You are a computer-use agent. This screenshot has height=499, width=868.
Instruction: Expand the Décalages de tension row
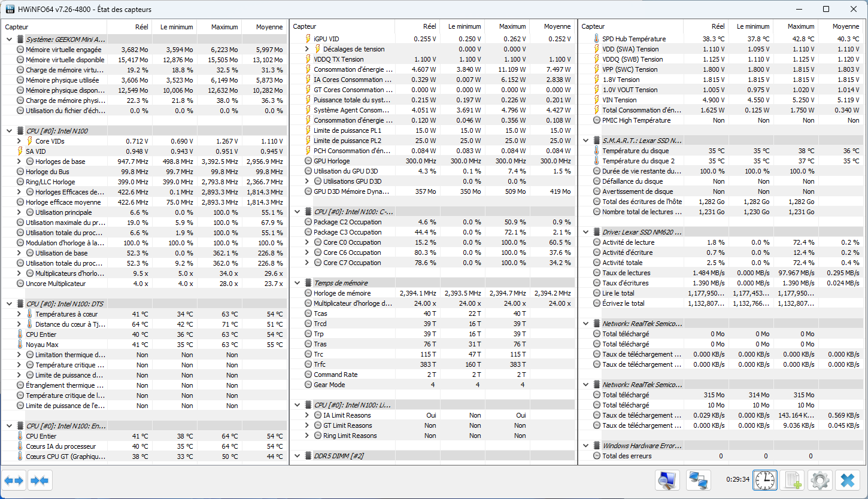pyautogui.click(x=307, y=49)
